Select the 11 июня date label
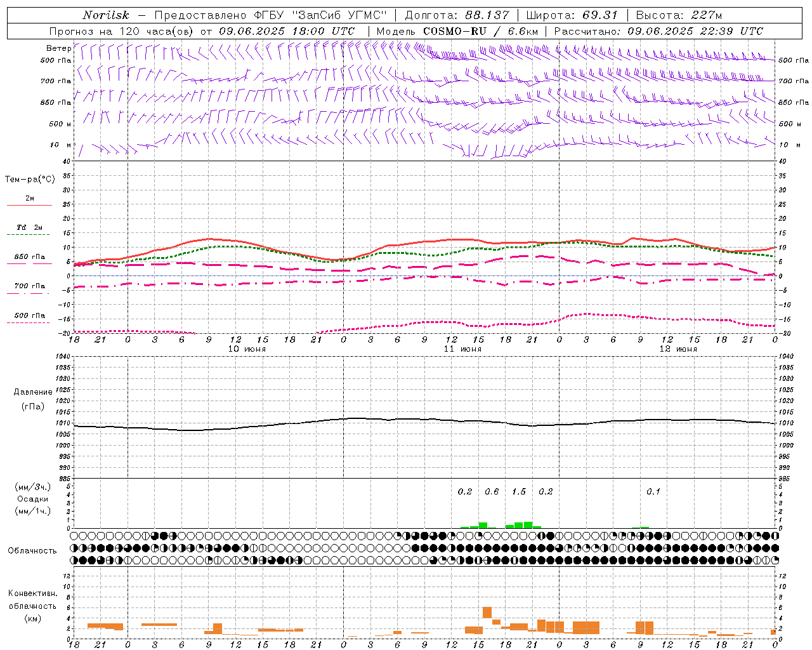 point(462,349)
